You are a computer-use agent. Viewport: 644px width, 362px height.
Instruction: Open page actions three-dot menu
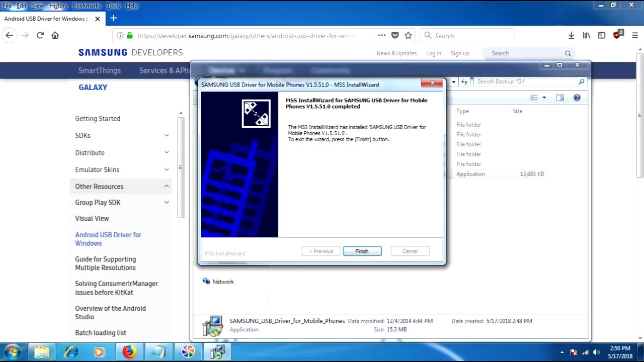tap(382, 35)
